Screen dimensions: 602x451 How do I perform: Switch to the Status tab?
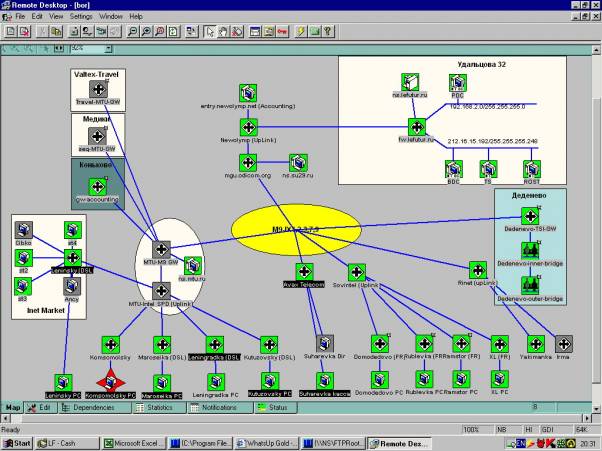point(275,408)
